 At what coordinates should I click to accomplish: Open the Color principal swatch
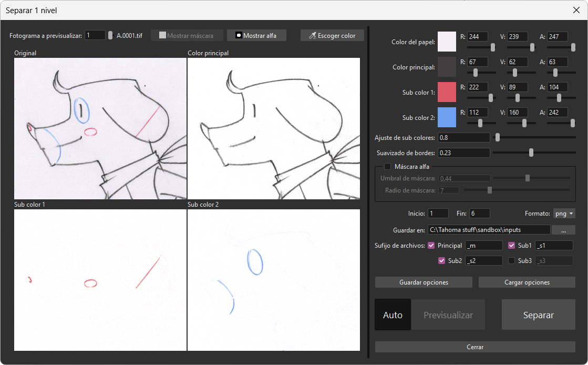(x=447, y=67)
